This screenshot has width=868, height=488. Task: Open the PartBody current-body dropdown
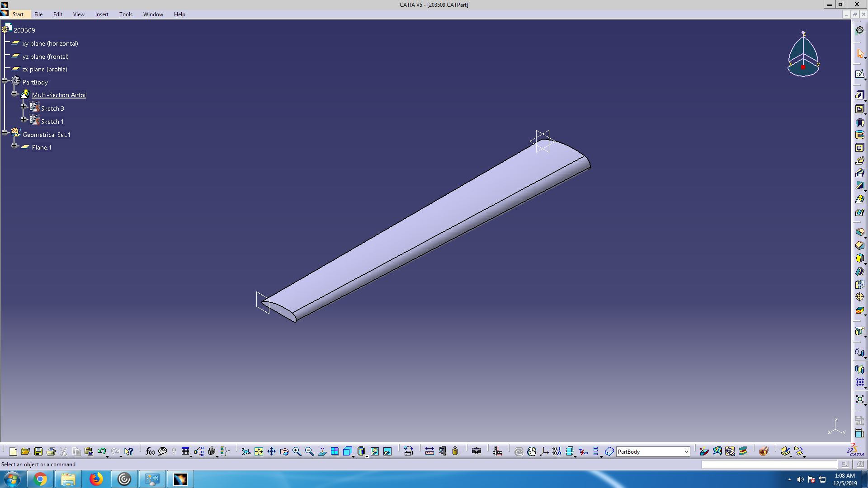[686, 452]
